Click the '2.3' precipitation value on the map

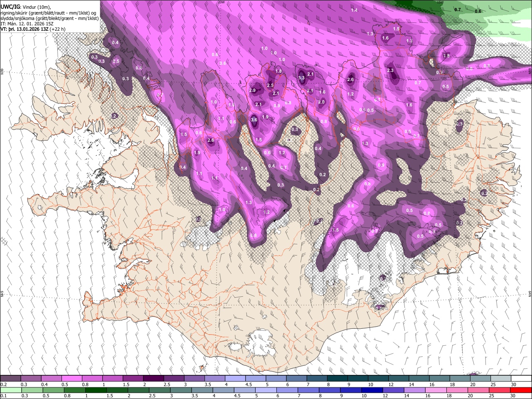click(x=390, y=70)
